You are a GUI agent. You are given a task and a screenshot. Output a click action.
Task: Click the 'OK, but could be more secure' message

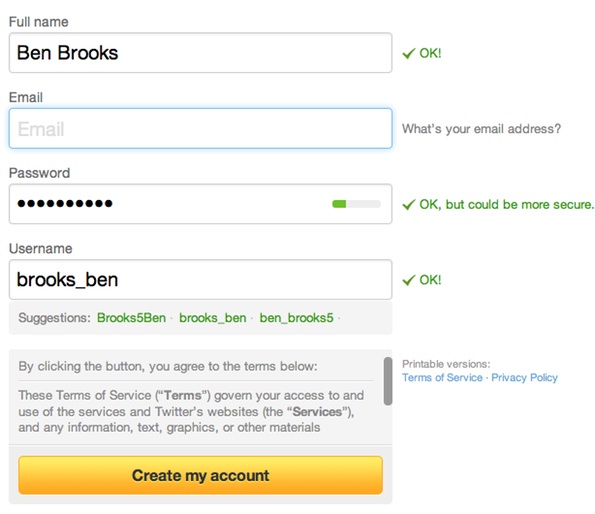coord(506,205)
